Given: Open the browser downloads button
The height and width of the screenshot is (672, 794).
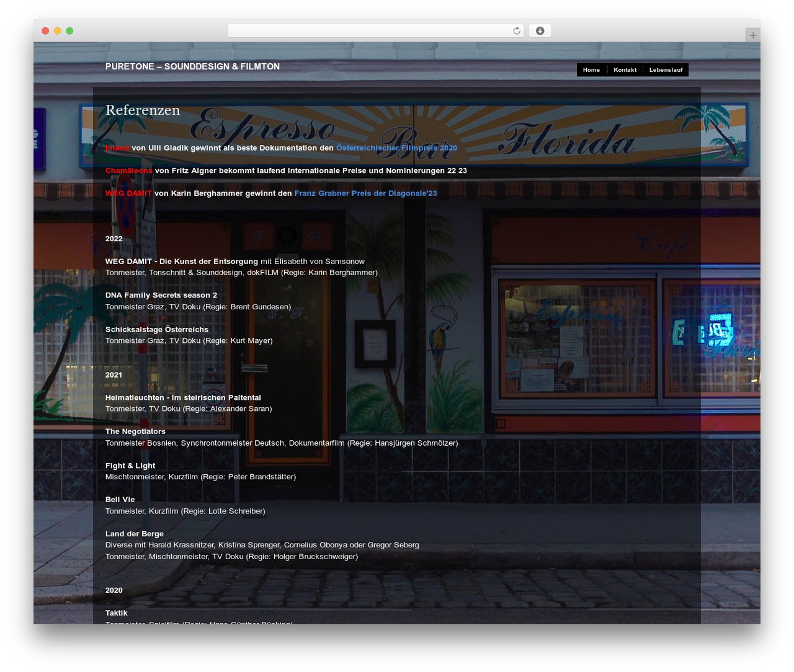Looking at the screenshot, I should [540, 31].
